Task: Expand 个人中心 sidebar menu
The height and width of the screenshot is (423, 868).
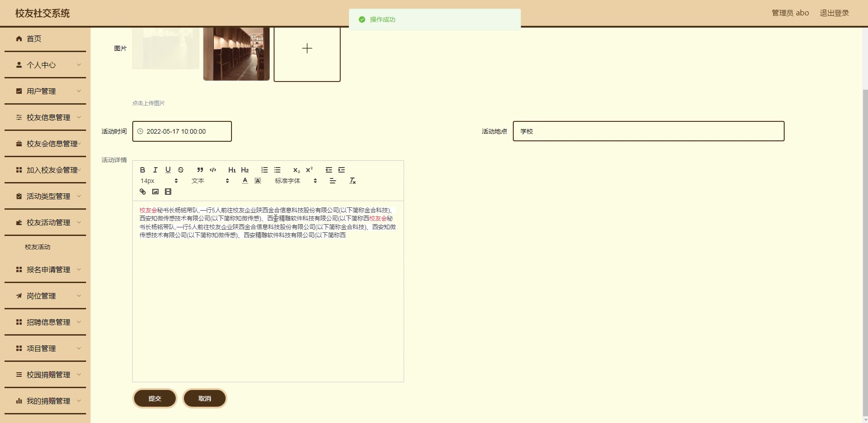Action: coord(45,65)
